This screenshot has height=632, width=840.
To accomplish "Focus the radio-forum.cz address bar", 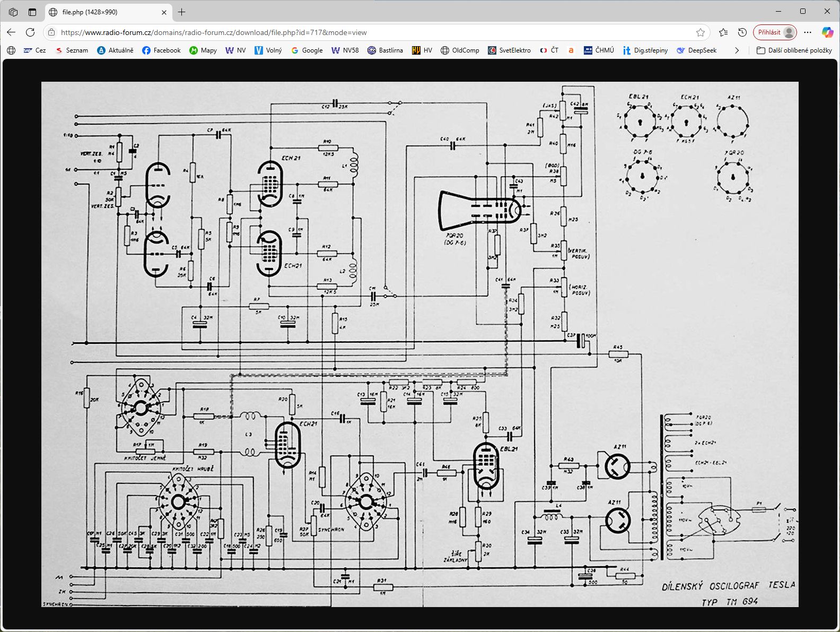I will click(374, 32).
